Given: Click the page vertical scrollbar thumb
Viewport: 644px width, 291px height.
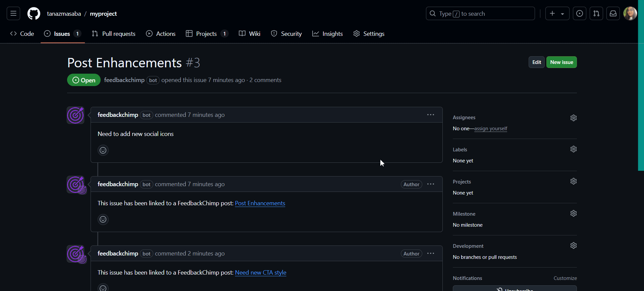Looking at the screenshot, I should 641,85.
